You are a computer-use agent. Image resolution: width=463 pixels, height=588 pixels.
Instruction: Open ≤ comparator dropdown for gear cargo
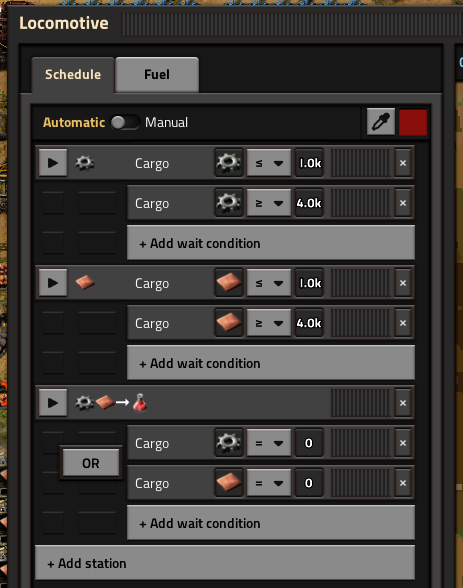pos(268,163)
